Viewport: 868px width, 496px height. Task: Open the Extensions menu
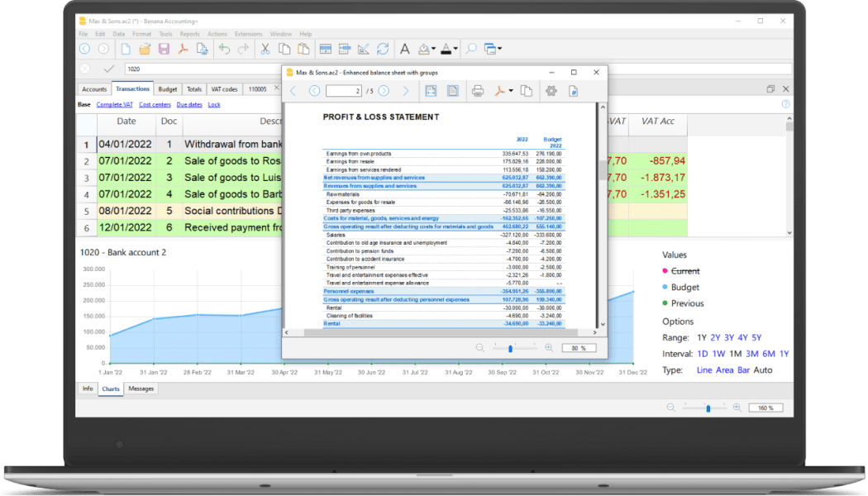(248, 34)
